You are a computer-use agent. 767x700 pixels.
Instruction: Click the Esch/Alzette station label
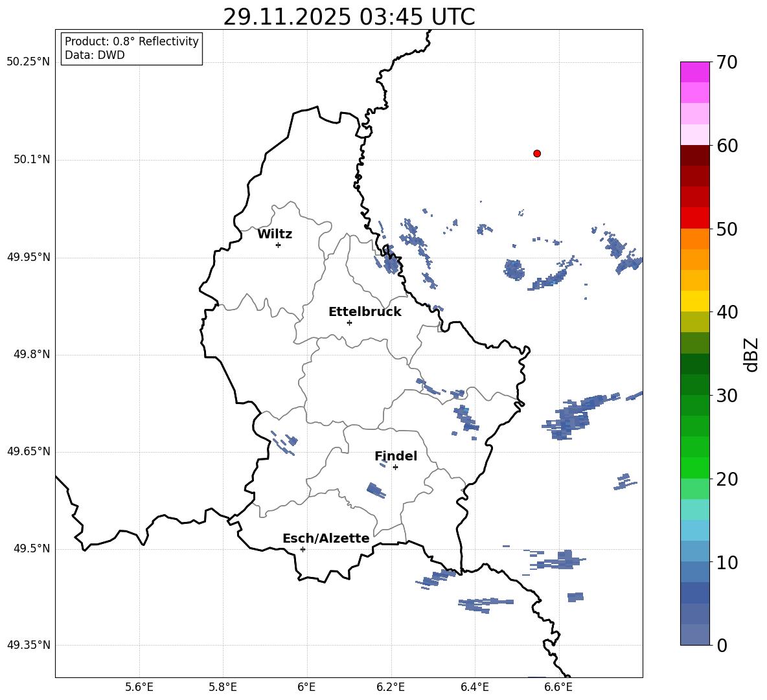[x=326, y=538]
